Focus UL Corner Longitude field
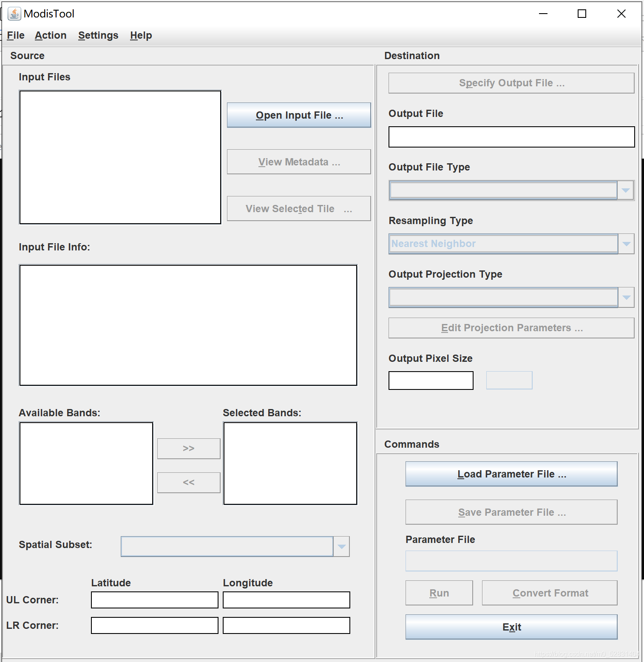 [287, 600]
